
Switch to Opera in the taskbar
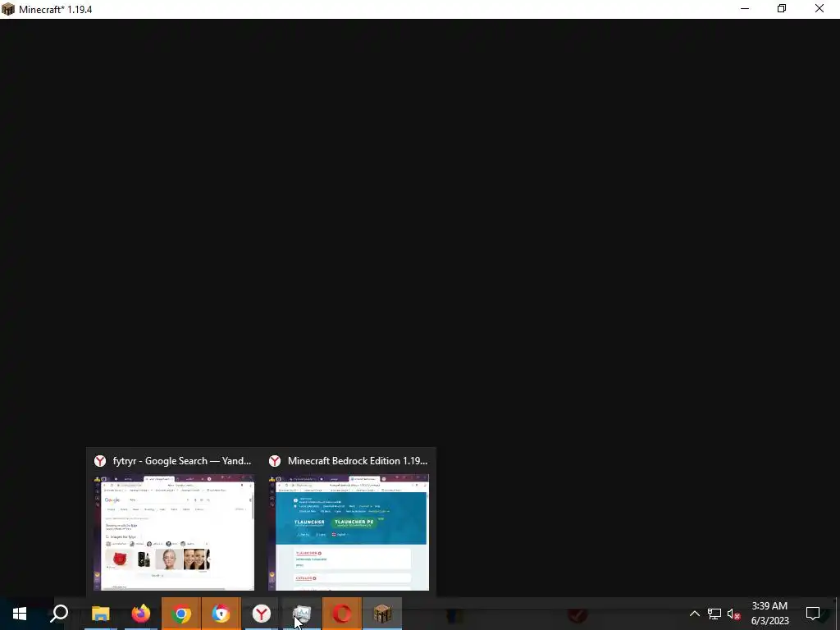[x=342, y=614]
